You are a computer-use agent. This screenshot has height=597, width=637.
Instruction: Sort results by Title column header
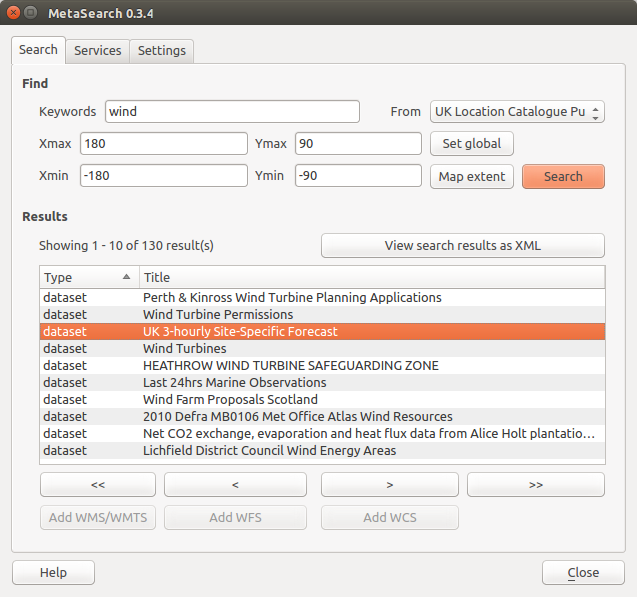[371, 277]
